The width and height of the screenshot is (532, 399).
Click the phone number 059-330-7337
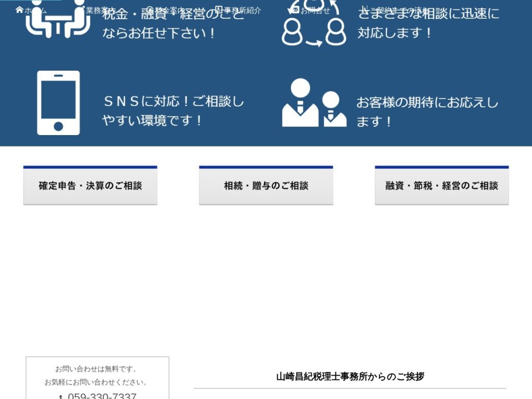(x=102, y=395)
